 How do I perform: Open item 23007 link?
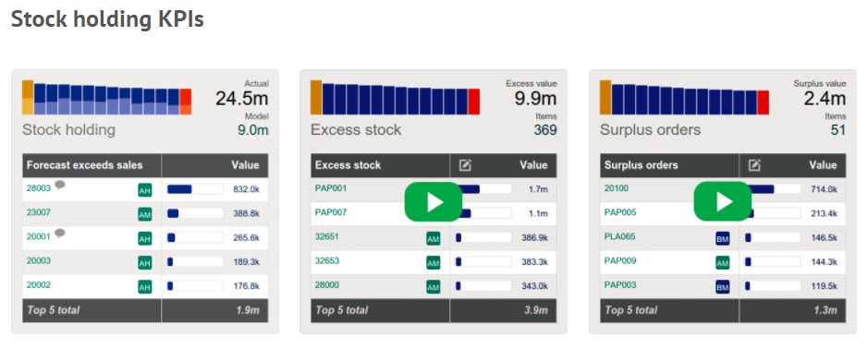tap(39, 212)
